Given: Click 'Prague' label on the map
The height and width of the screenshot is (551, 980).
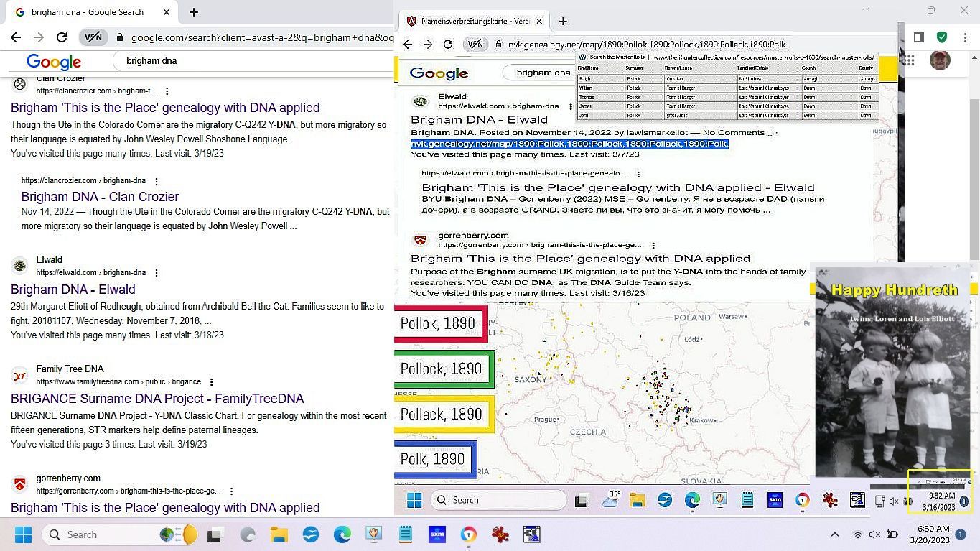Looking at the screenshot, I should pos(546,420).
